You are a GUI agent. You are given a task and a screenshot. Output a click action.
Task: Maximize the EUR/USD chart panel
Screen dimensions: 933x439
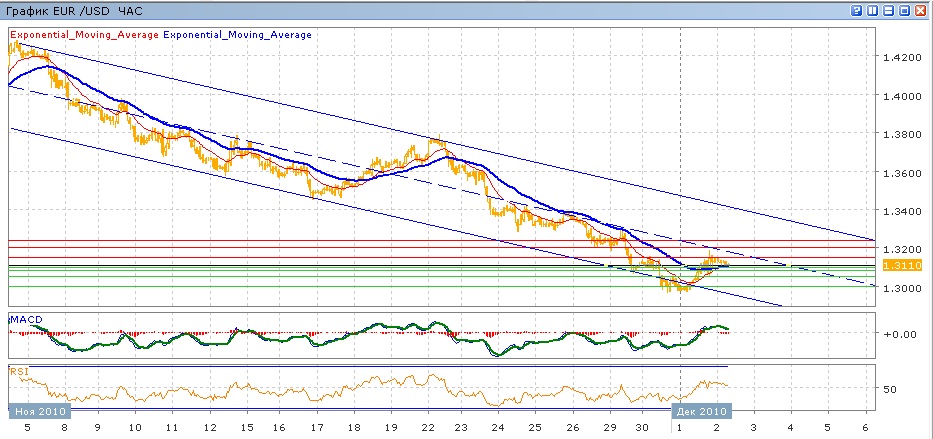click(906, 10)
